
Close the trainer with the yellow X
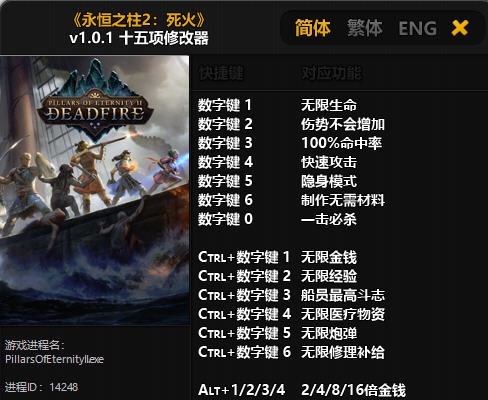tap(460, 28)
